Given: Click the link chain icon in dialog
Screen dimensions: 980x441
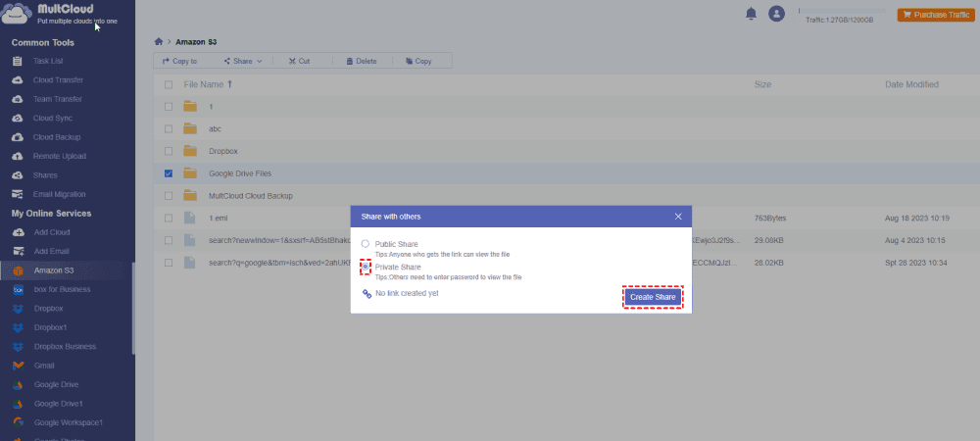Looking at the screenshot, I should [x=367, y=294].
